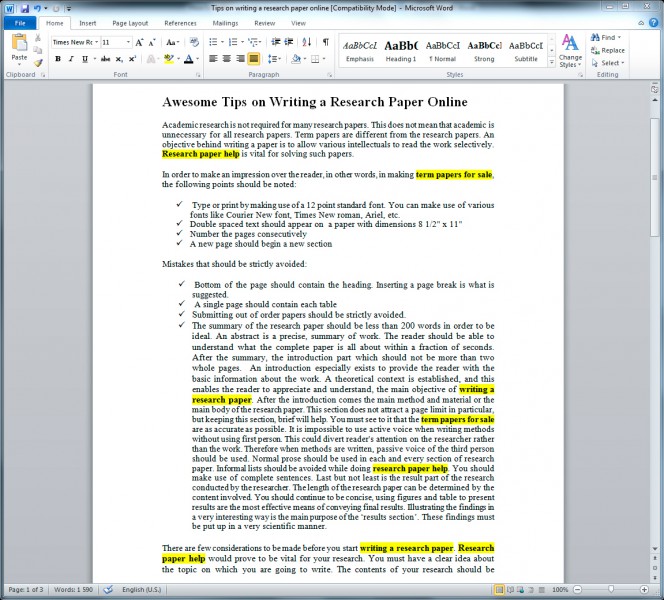Click the Copy icon in Clipboard group

38,50
